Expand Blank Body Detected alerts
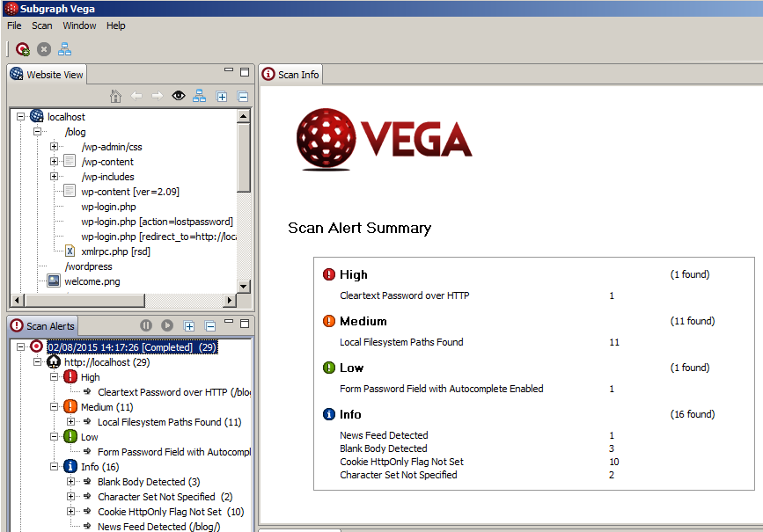 click(71, 481)
